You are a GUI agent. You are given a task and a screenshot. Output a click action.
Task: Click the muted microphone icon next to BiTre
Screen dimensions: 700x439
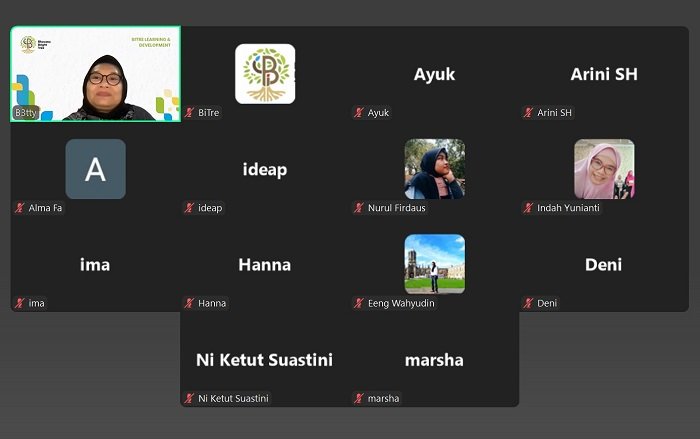click(x=189, y=113)
